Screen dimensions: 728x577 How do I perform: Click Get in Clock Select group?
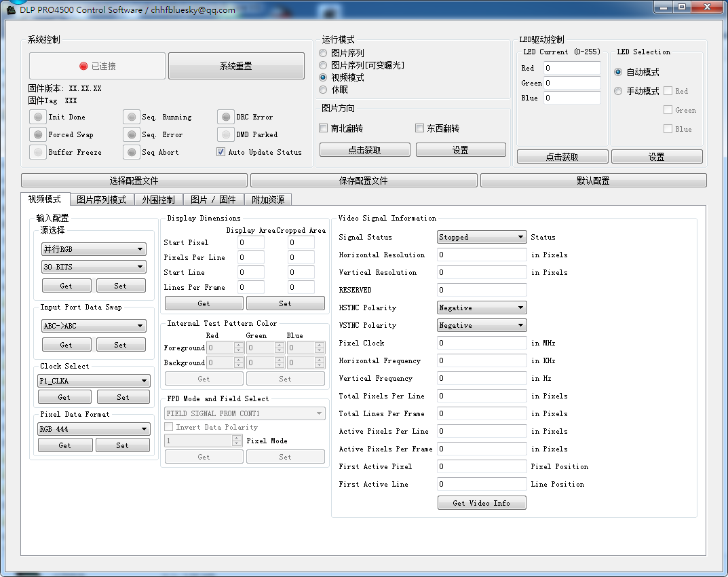pyautogui.click(x=64, y=397)
